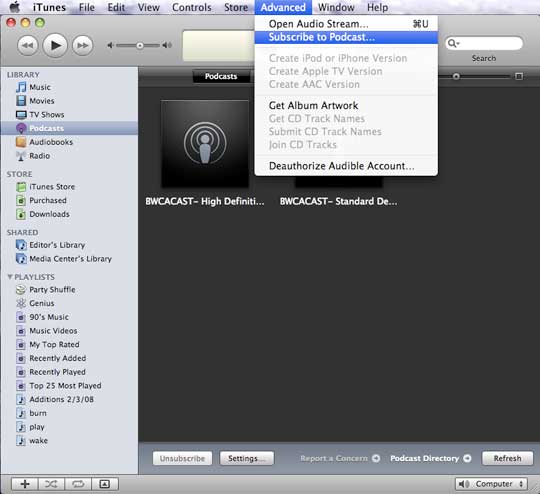The height and width of the screenshot is (494, 540).
Task: Open the File menu
Action: point(87,7)
